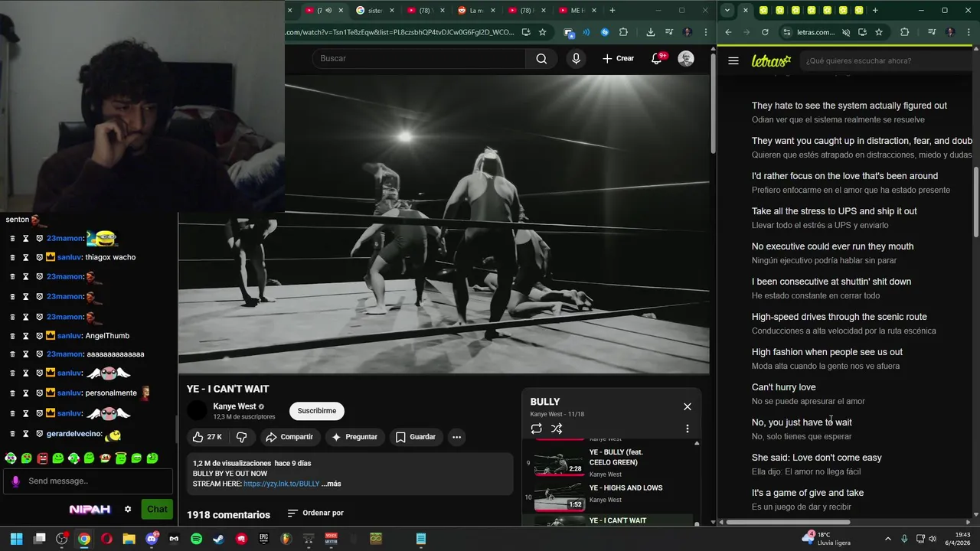This screenshot has width=980, height=551.
Task: Open Epic Games Launcher from taskbar
Action: coord(264,539)
